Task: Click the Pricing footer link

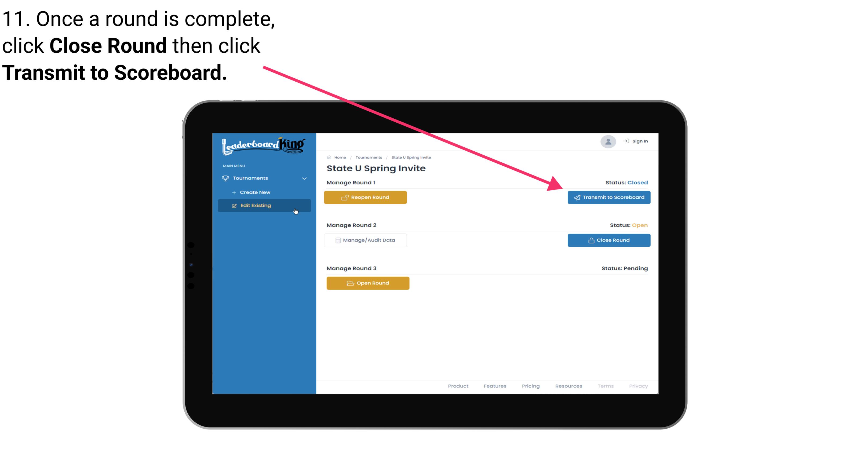Action: [531, 386]
